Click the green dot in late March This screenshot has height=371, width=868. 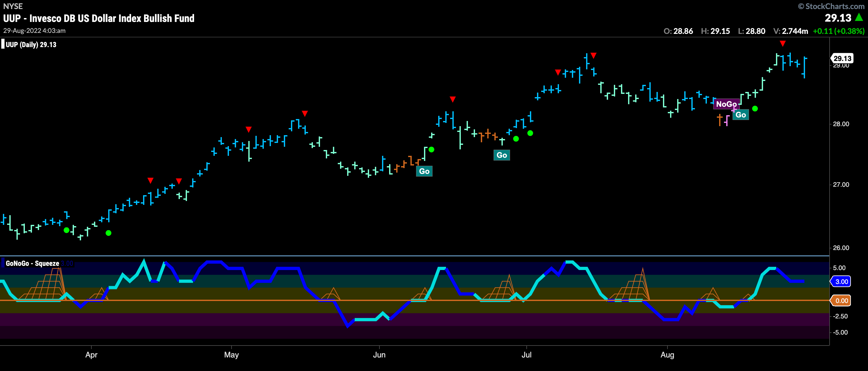click(67, 230)
